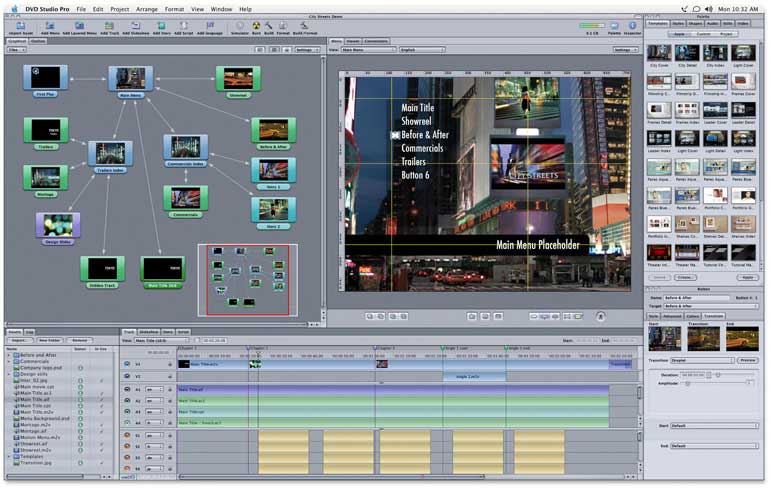Toggle audio stream A1 enable button
Viewport: 771px width, 488px height.
[x=127, y=389]
